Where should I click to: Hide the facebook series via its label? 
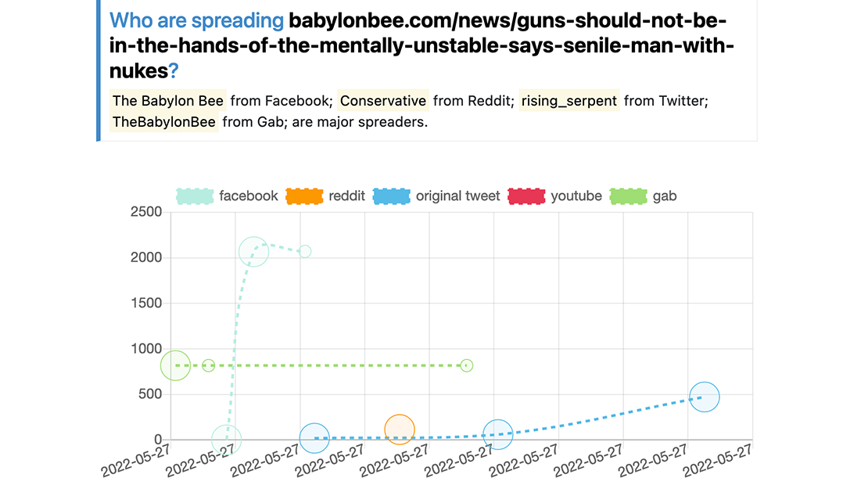pos(248,196)
